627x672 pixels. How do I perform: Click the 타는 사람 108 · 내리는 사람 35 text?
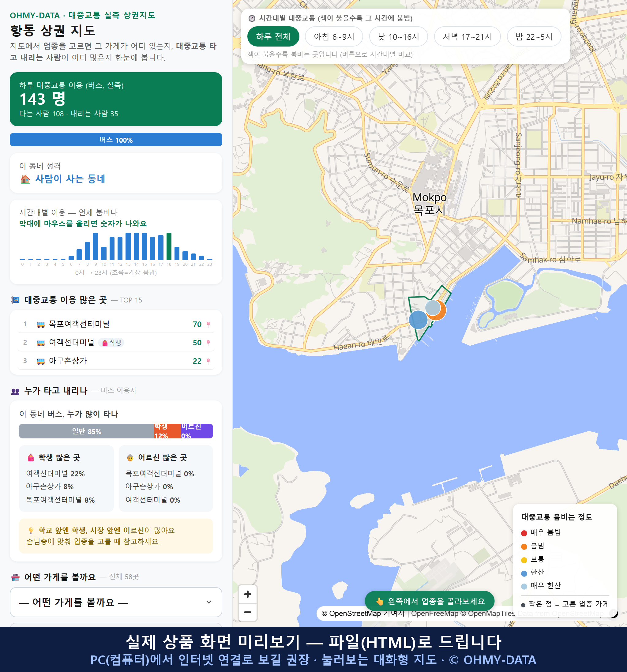tap(69, 114)
